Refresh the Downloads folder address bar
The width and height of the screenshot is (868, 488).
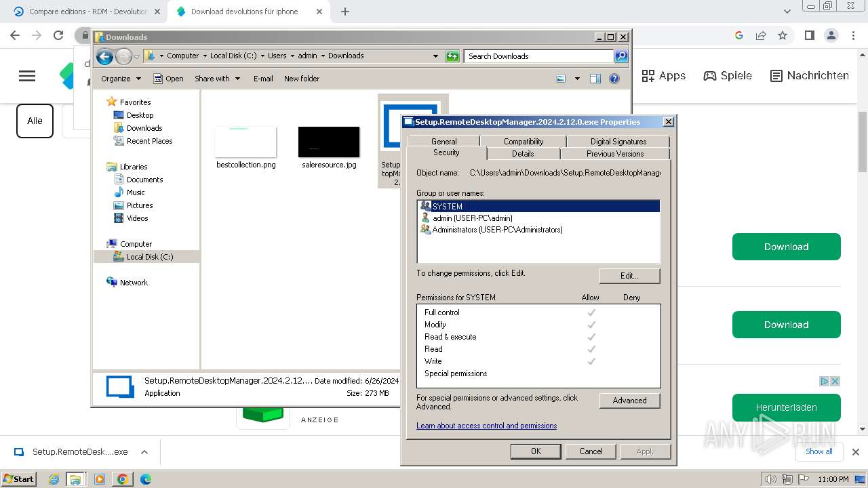452,56
